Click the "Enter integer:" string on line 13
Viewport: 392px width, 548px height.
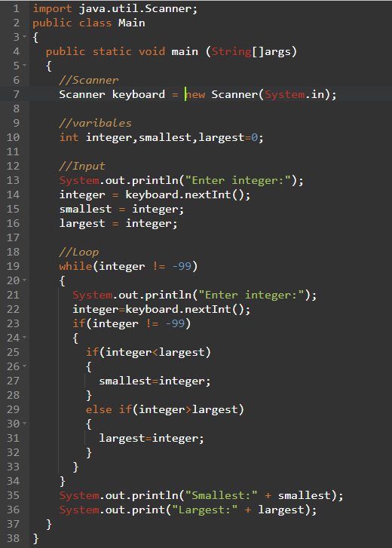pyautogui.click(x=238, y=181)
